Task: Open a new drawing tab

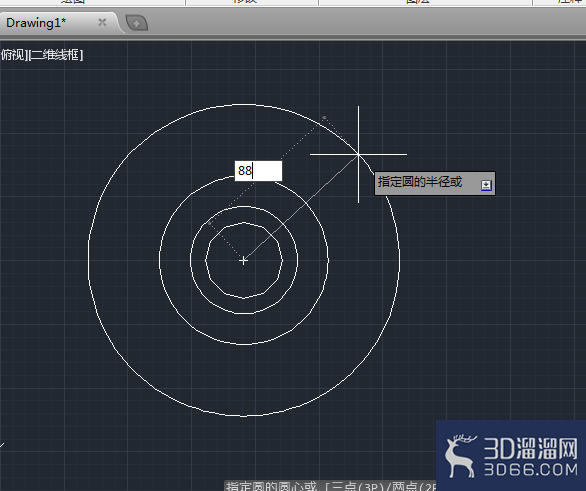Action: (136, 23)
